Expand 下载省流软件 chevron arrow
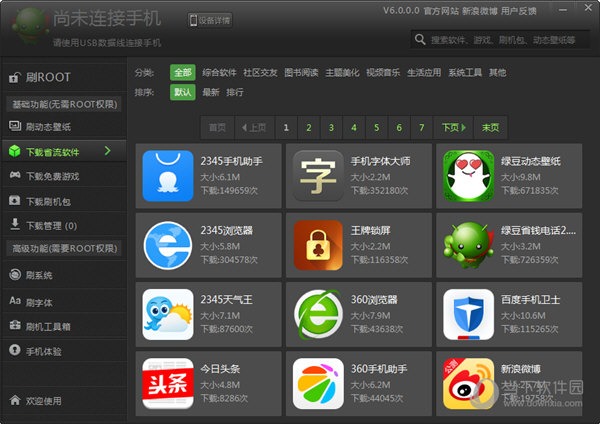The image size is (600, 424). 108,151
